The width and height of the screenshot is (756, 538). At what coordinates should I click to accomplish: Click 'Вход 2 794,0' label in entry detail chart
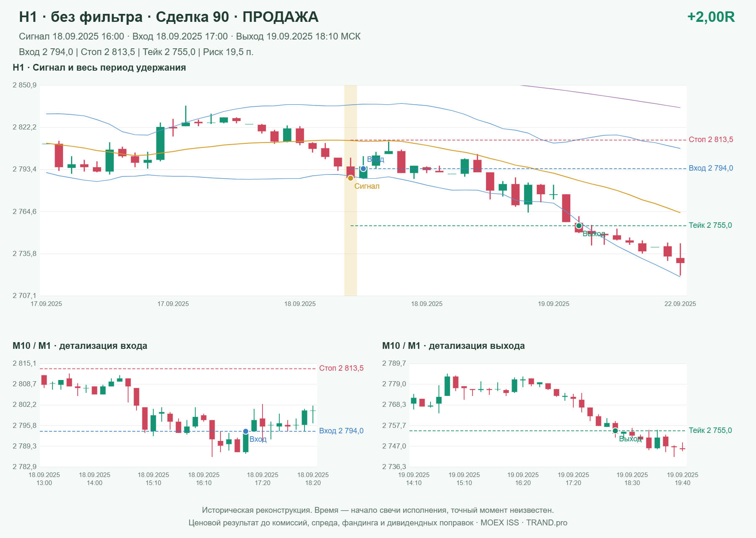tap(341, 431)
